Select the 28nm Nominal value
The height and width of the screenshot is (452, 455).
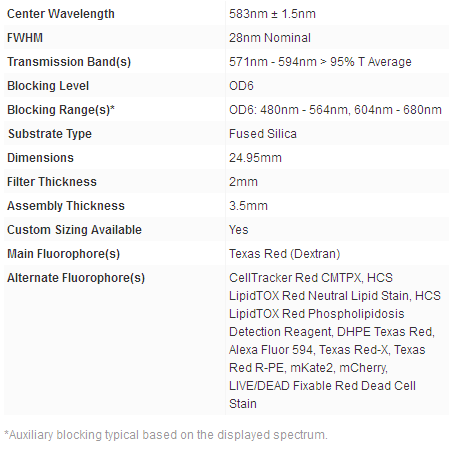coord(270,38)
